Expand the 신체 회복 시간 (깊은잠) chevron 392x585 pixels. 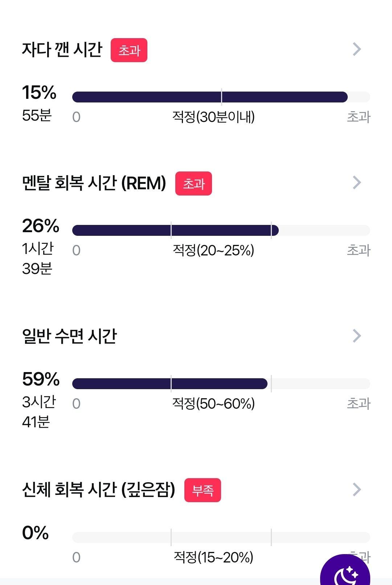(357, 489)
